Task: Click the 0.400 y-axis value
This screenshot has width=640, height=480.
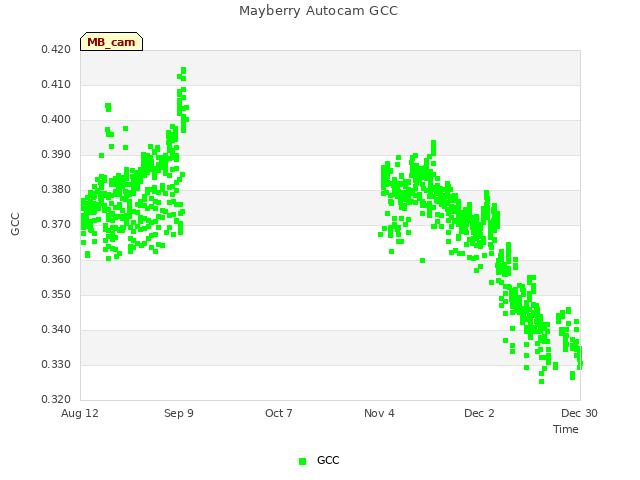Action: pos(56,120)
